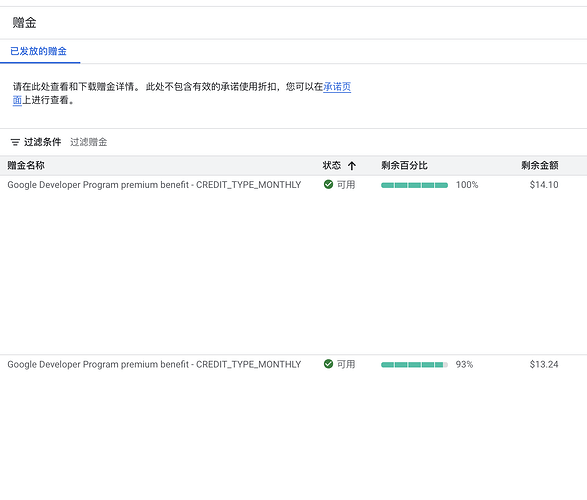587x500 pixels.
Task: Click the green check icon in the 93% row
Action: tap(328, 364)
